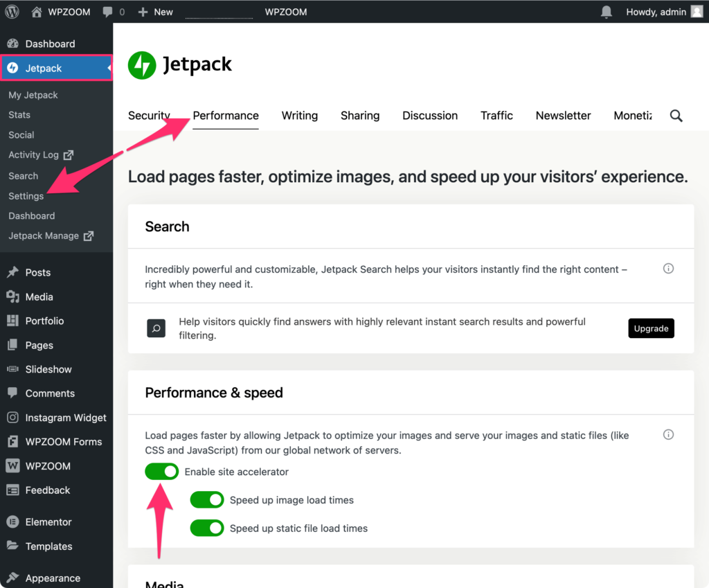Image resolution: width=709 pixels, height=588 pixels.
Task: Select Settings in the Jetpack submenu
Action: [26, 196]
